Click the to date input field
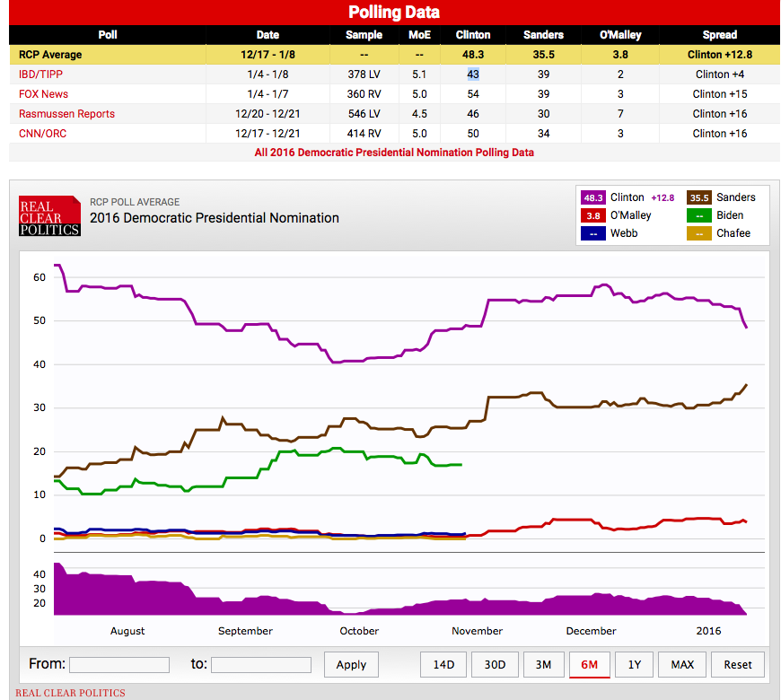Viewport: 781px width, 700px height. coord(260,665)
